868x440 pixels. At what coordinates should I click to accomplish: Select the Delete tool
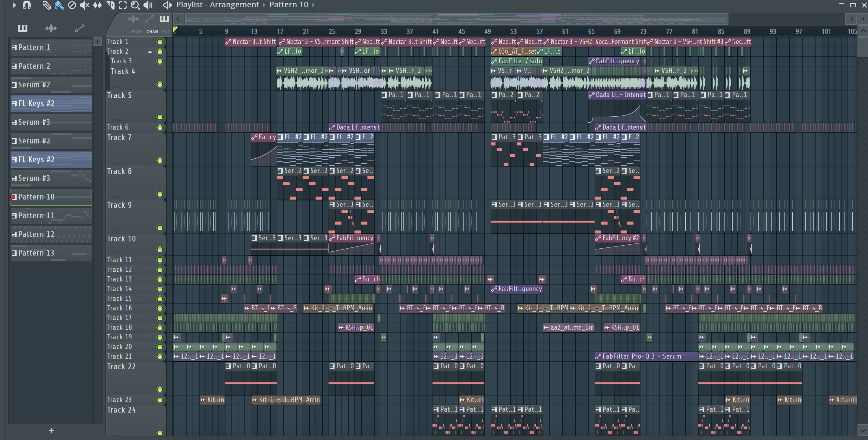(x=72, y=5)
